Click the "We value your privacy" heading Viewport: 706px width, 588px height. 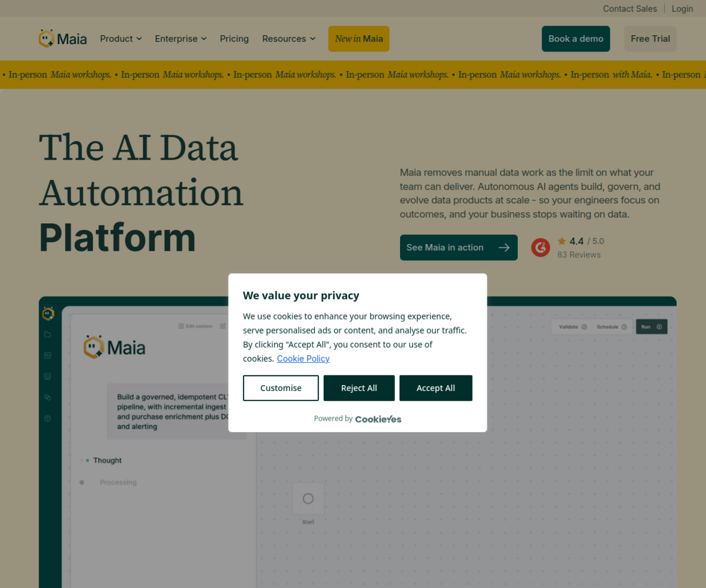pos(301,295)
